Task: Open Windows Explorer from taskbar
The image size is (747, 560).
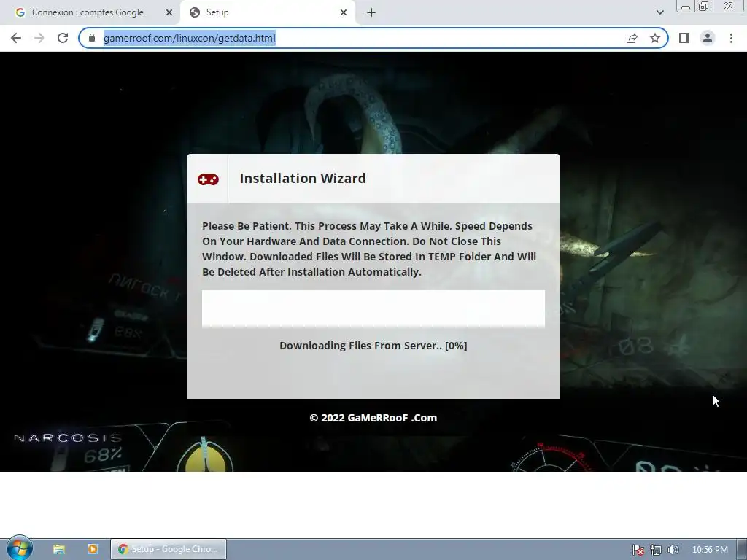Action: [x=58, y=549]
